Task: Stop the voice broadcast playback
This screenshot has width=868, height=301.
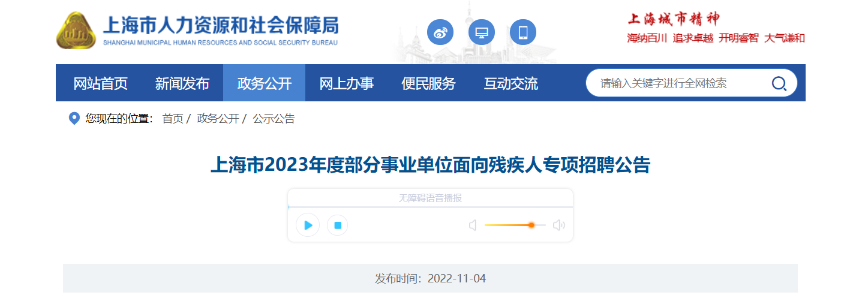Action: tap(338, 225)
